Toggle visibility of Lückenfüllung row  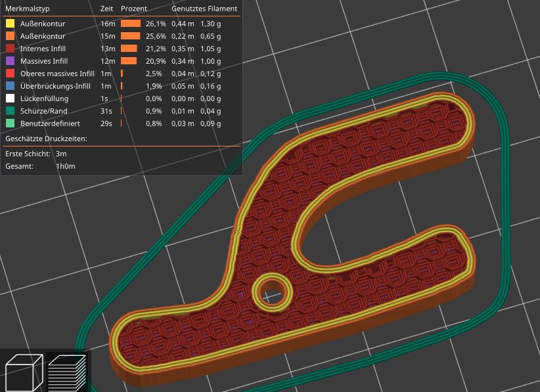coord(122,98)
